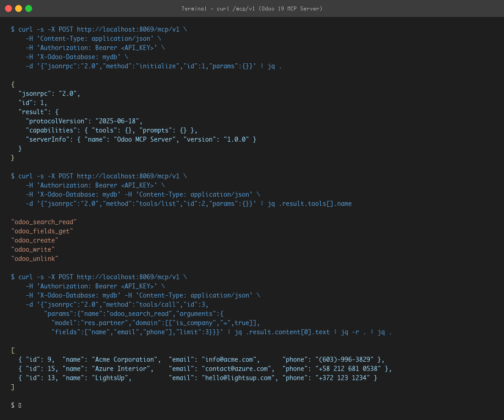Click the red close window button
The height and width of the screenshot is (420, 504).
click(9, 8)
